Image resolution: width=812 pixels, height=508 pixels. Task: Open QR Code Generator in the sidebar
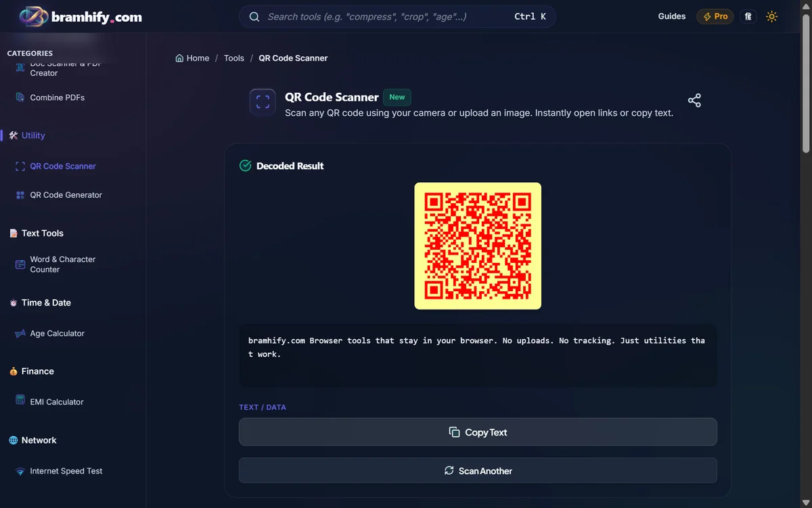click(66, 195)
